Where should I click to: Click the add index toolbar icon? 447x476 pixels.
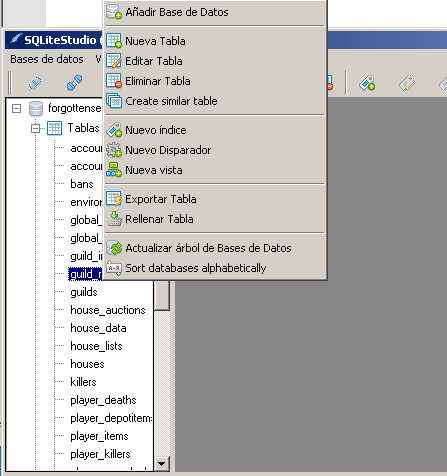tap(367, 83)
